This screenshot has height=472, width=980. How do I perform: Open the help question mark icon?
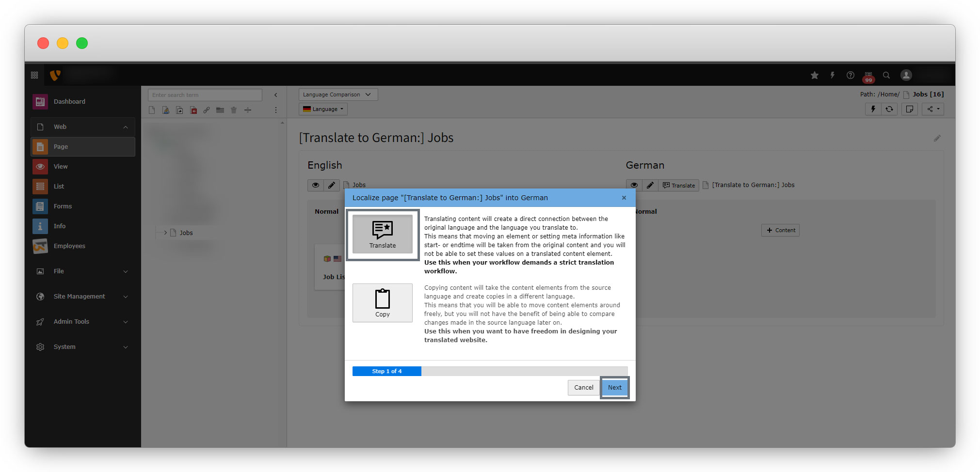(851, 75)
